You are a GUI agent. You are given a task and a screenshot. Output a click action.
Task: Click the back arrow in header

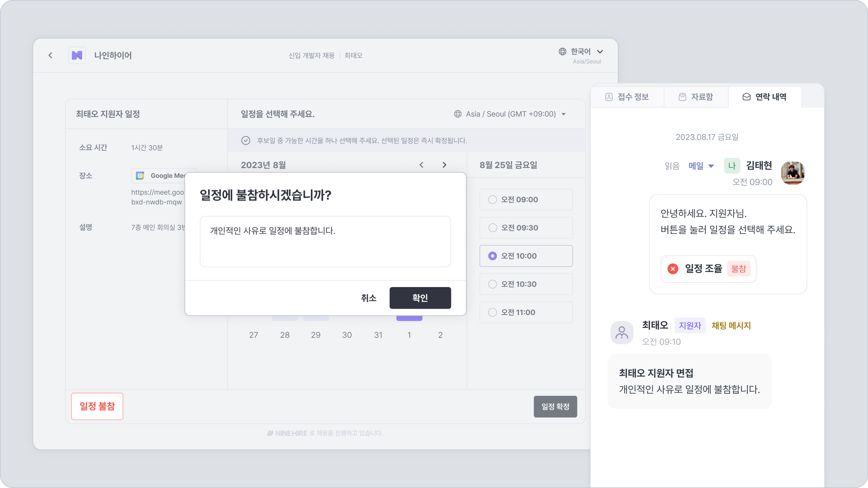(x=50, y=55)
